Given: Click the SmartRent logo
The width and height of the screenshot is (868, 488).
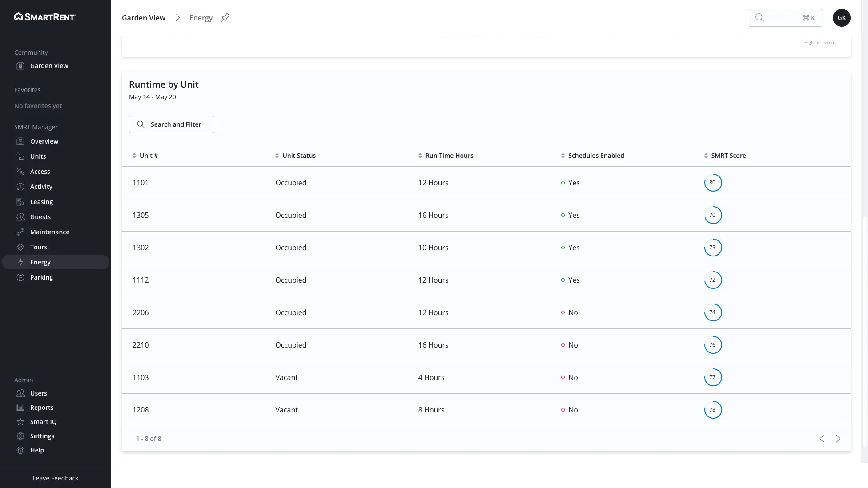Looking at the screenshot, I should (x=45, y=17).
